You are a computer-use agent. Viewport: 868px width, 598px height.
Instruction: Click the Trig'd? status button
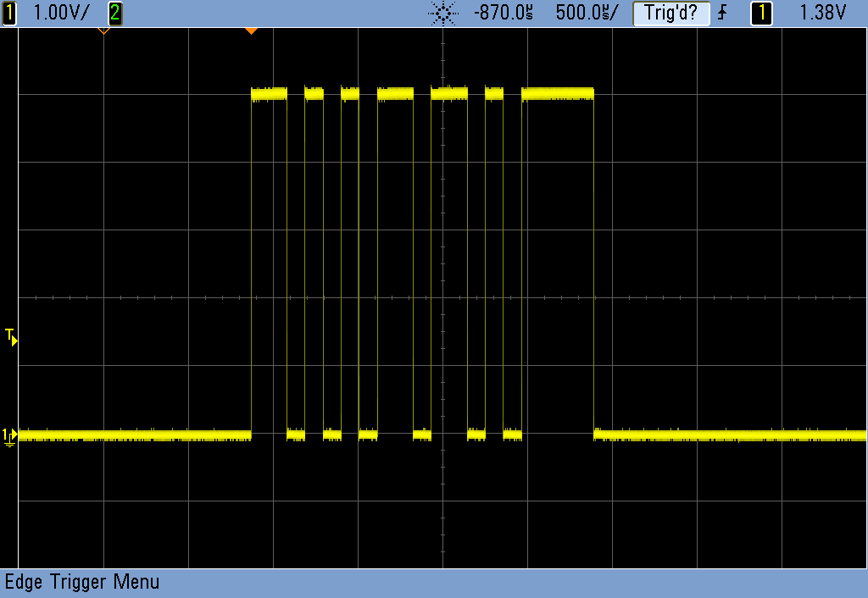pyautogui.click(x=670, y=13)
